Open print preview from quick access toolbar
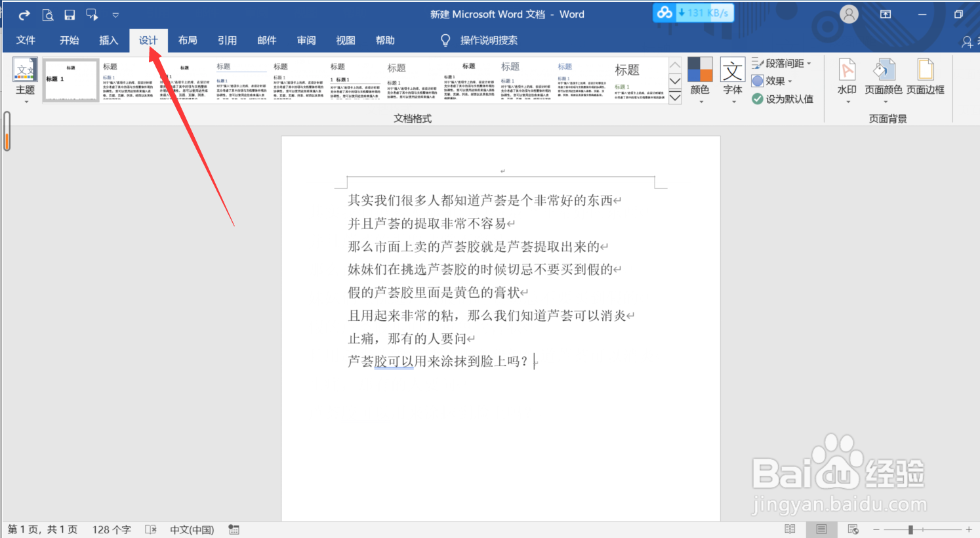 (47, 14)
